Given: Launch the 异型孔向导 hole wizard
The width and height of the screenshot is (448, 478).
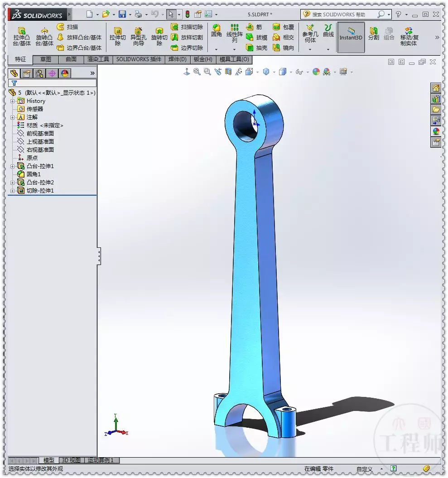Looking at the screenshot, I should point(138,37).
